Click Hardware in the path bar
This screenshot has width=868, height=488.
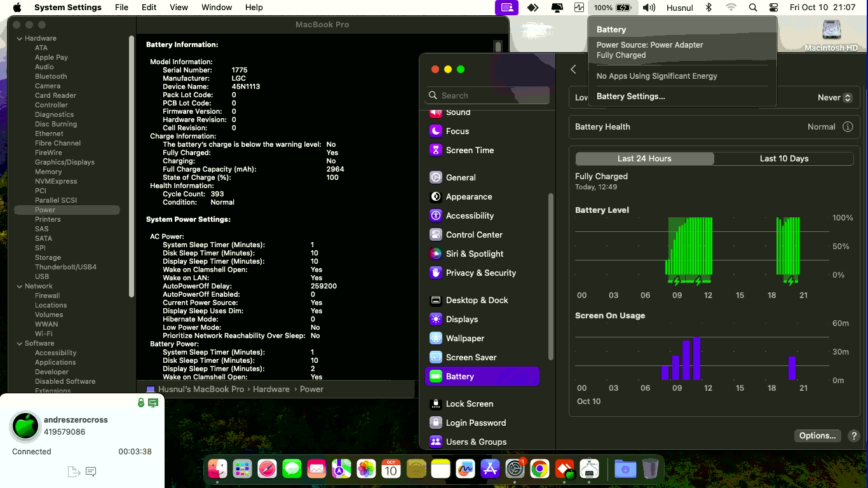point(271,389)
